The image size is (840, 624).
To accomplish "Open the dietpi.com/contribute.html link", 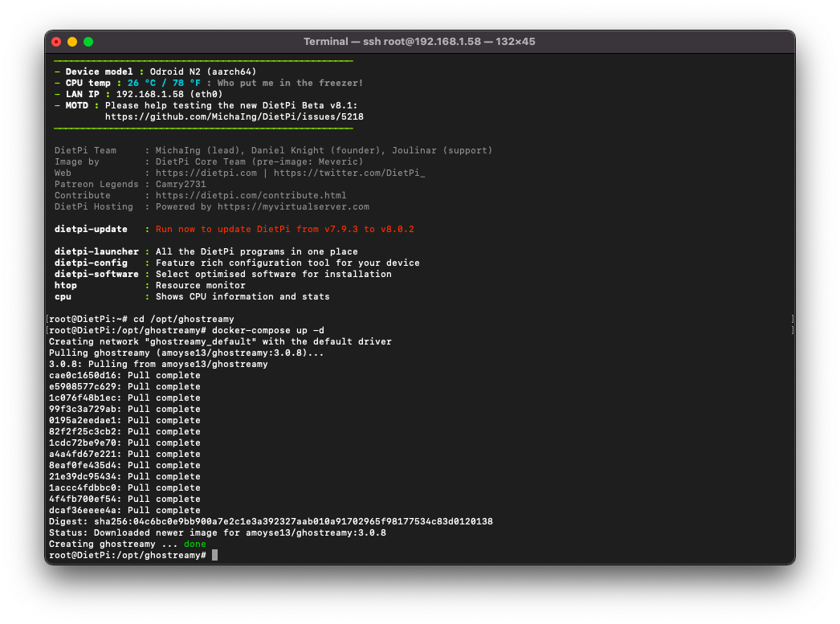I will pos(251,195).
